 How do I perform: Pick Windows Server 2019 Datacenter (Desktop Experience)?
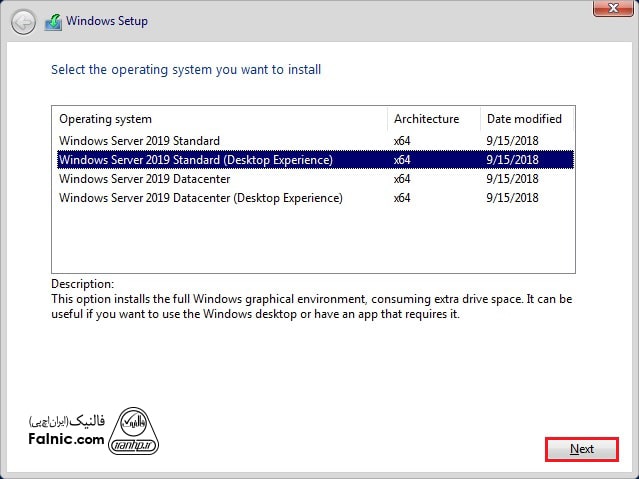(x=200, y=197)
